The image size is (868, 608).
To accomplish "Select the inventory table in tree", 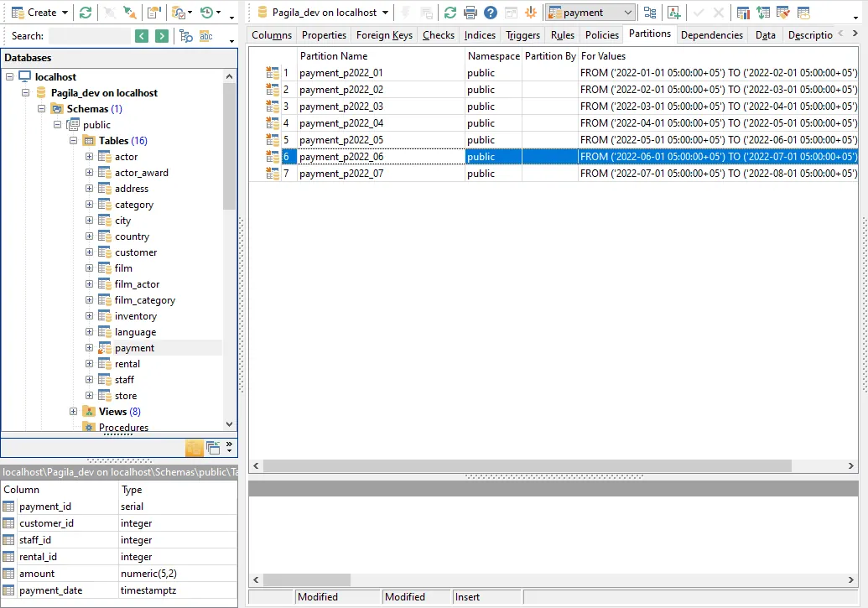I will pyautogui.click(x=136, y=316).
